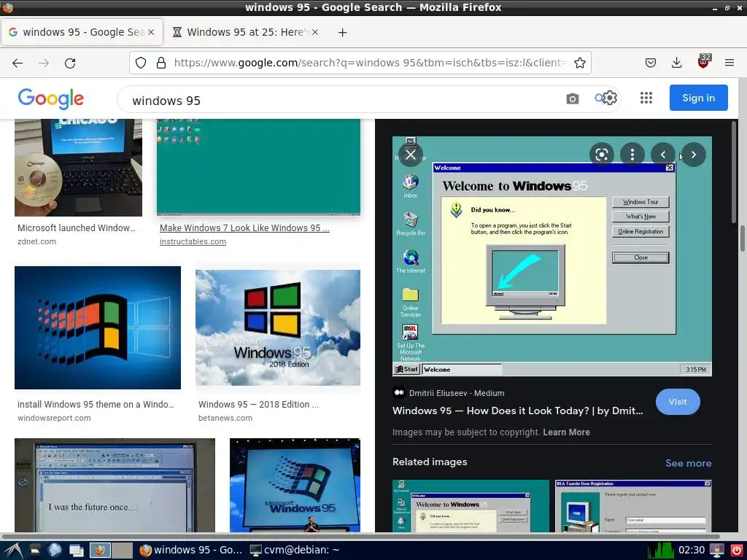
Task: Click the betanews.com source text
Action: (x=225, y=418)
